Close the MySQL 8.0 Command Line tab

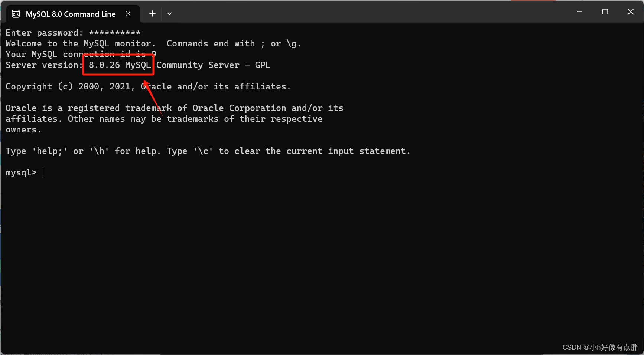point(128,14)
